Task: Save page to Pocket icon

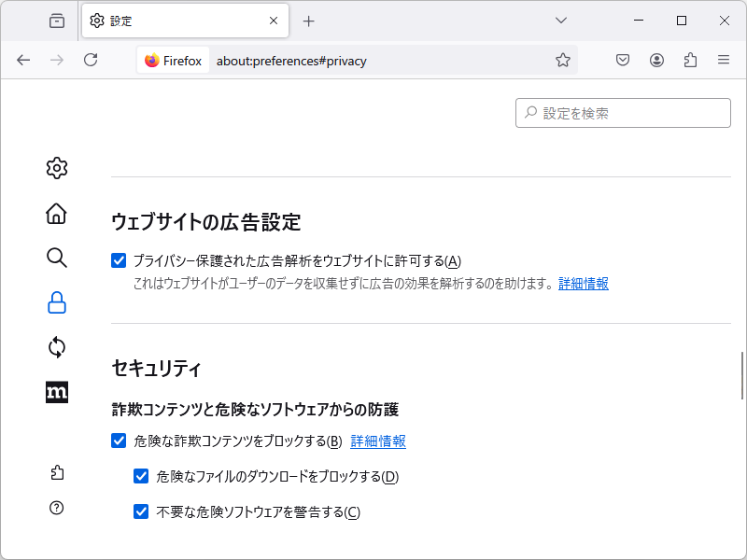Action: 622,59
